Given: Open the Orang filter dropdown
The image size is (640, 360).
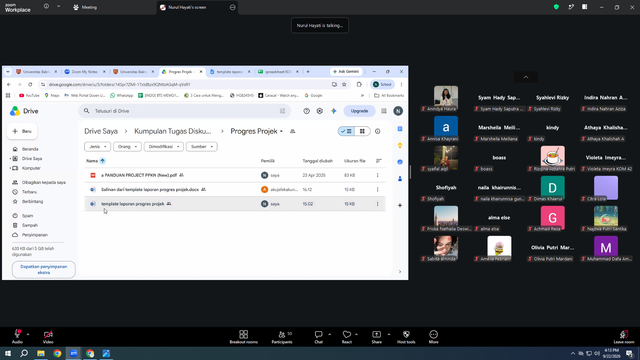Looking at the screenshot, I should click(127, 147).
